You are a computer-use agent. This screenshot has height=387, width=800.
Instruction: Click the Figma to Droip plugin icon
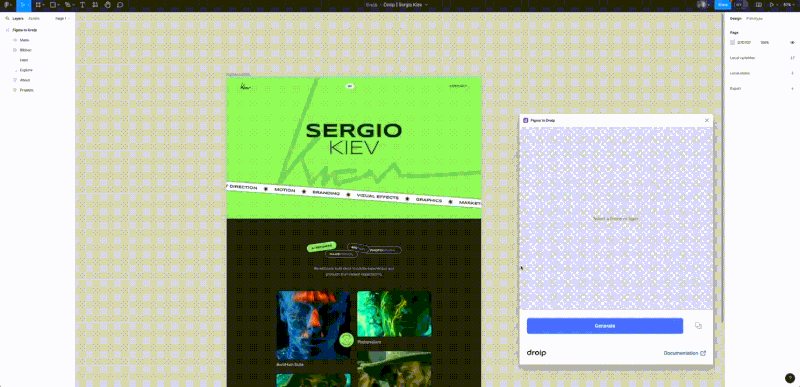click(526, 120)
